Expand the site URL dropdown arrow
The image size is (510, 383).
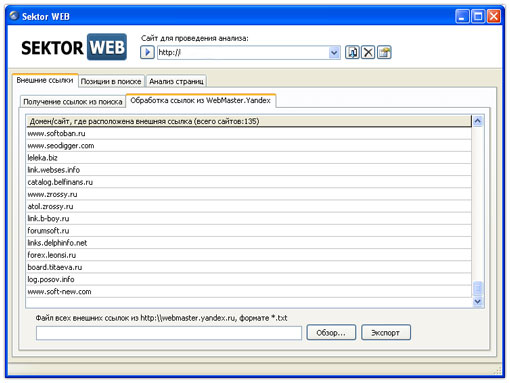click(334, 53)
